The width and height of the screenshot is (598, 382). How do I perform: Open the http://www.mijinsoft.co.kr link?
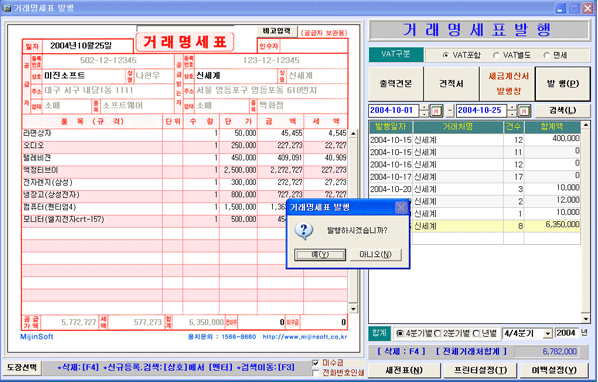point(305,337)
